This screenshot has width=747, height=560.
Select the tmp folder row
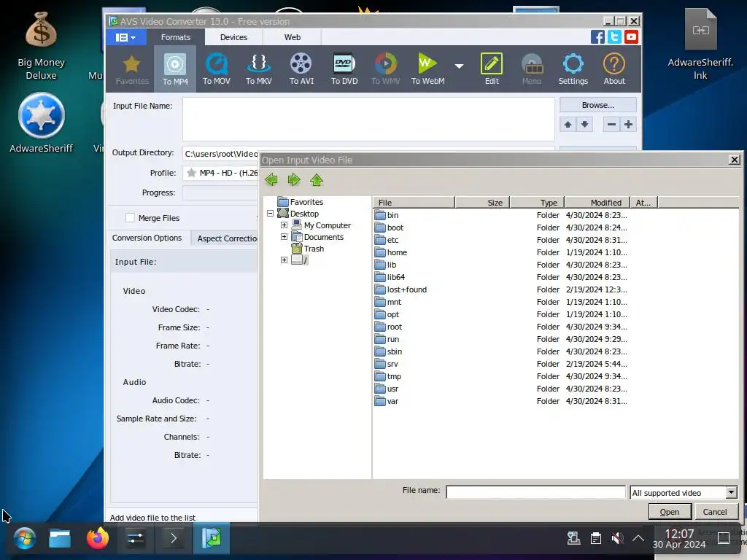(x=500, y=376)
